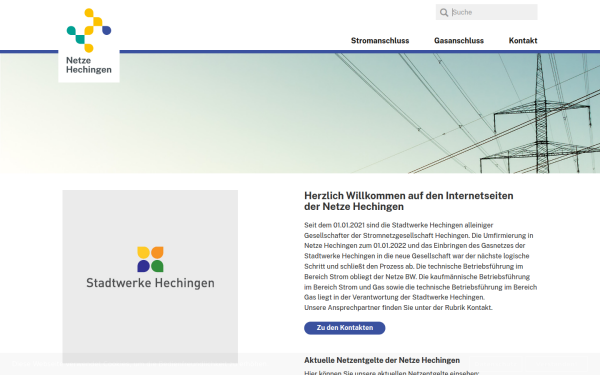Click the power pylon banner image
This screenshot has width=600, height=375.
(300, 113)
